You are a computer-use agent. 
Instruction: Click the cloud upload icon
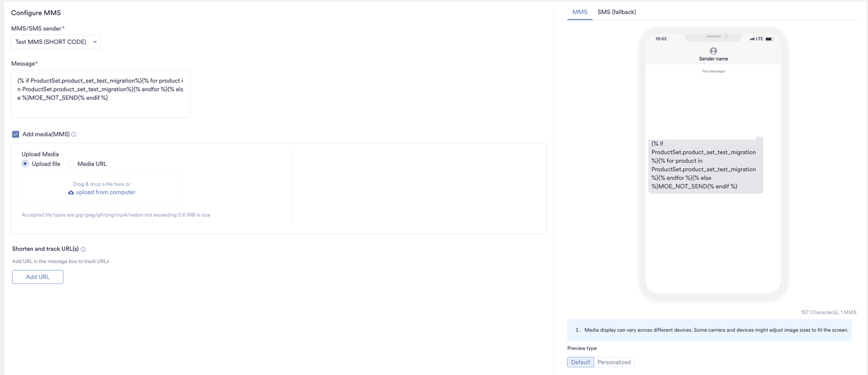pos(71,193)
